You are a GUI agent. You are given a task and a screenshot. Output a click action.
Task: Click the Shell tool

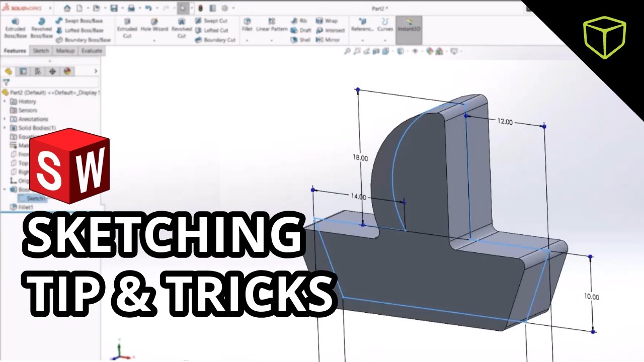pos(301,40)
